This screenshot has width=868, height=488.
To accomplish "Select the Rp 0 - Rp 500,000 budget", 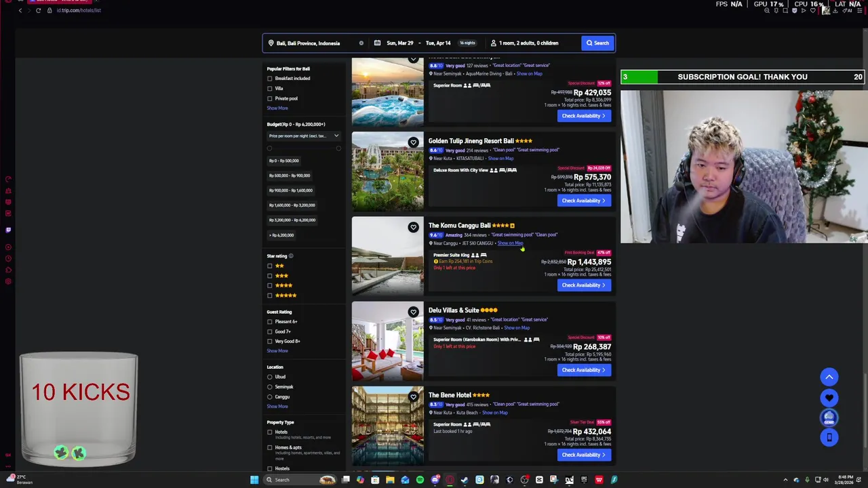I will pyautogui.click(x=284, y=161).
